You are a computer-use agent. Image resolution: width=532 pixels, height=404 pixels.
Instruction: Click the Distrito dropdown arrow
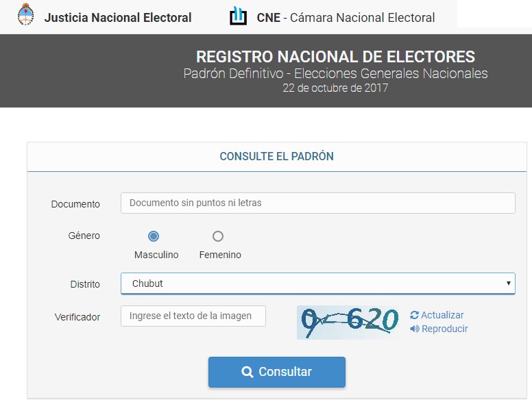coord(508,283)
